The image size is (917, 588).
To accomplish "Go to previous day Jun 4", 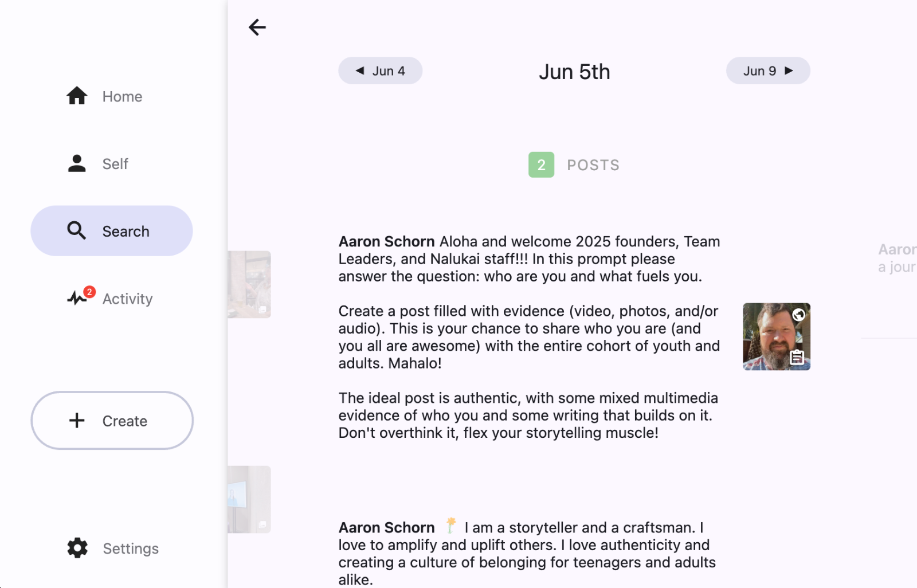I will coord(381,71).
